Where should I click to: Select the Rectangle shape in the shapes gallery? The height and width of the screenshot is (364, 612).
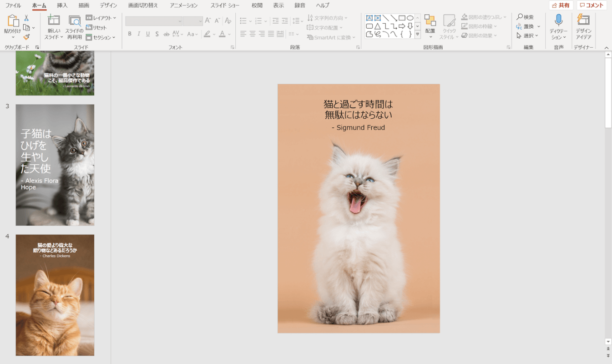point(402,18)
